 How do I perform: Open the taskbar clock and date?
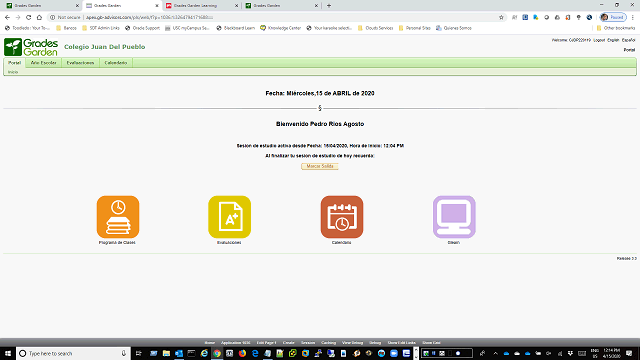(611, 353)
